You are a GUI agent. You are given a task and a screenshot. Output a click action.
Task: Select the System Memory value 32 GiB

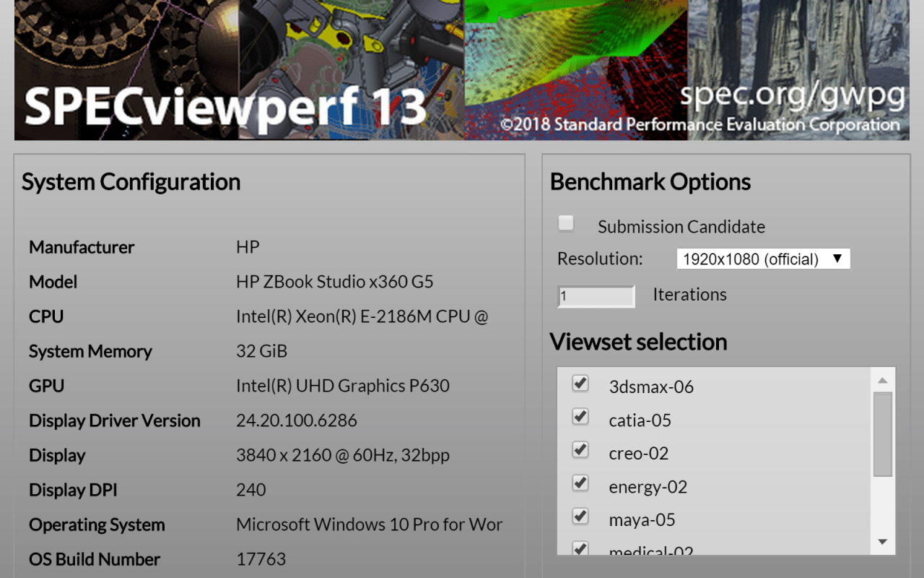pos(261,351)
